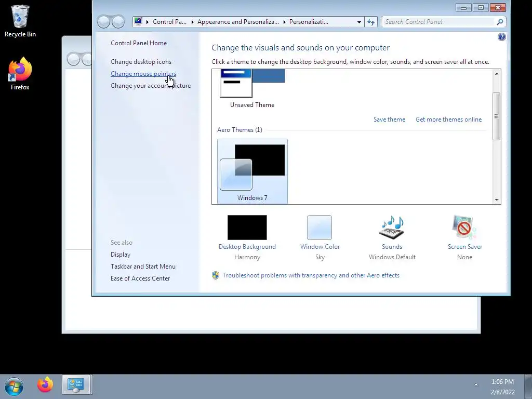Show hidden system tray icons
532x399 pixels.
coord(476,384)
